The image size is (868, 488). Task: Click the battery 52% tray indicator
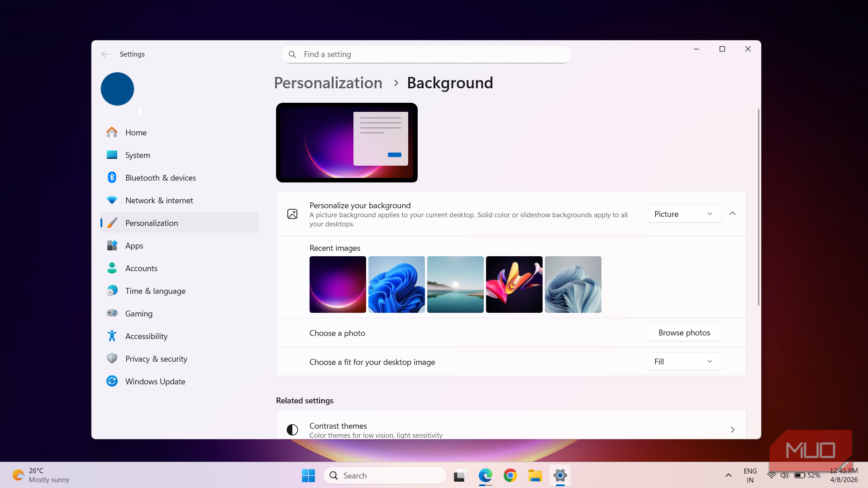[x=807, y=475]
